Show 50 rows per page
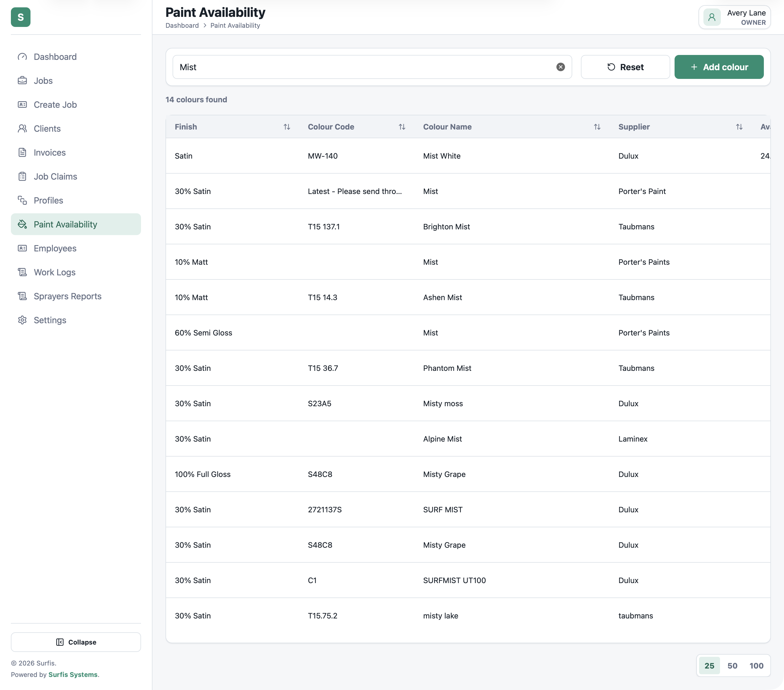Screen dimensions: 784x690 pyautogui.click(x=732, y=666)
